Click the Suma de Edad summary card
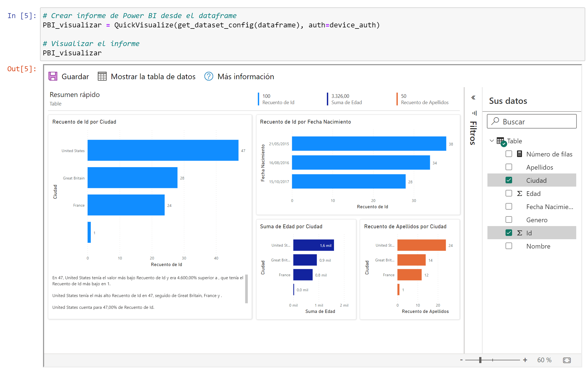This screenshot has width=588, height=368. pos(345,99)
